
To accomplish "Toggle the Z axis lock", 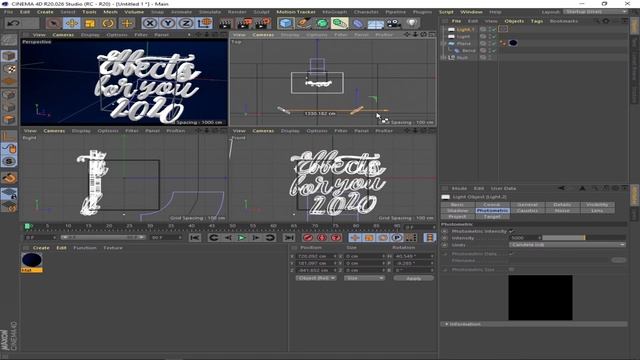I will point(186,23).
